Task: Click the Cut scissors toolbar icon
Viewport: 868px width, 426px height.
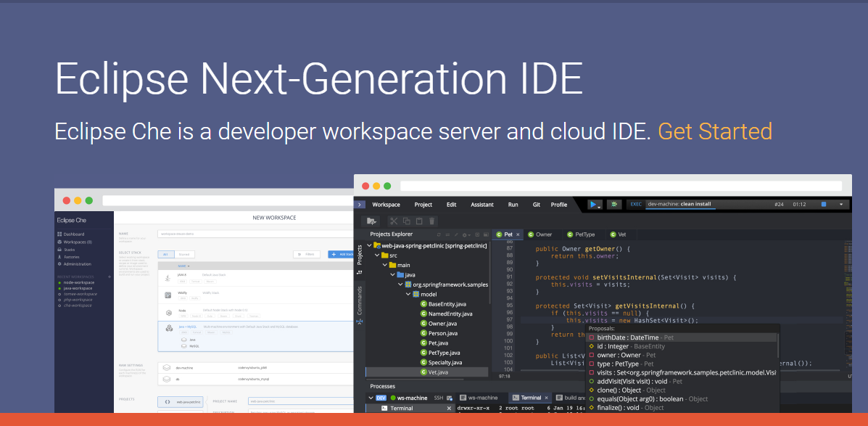Action: (394, 221)
